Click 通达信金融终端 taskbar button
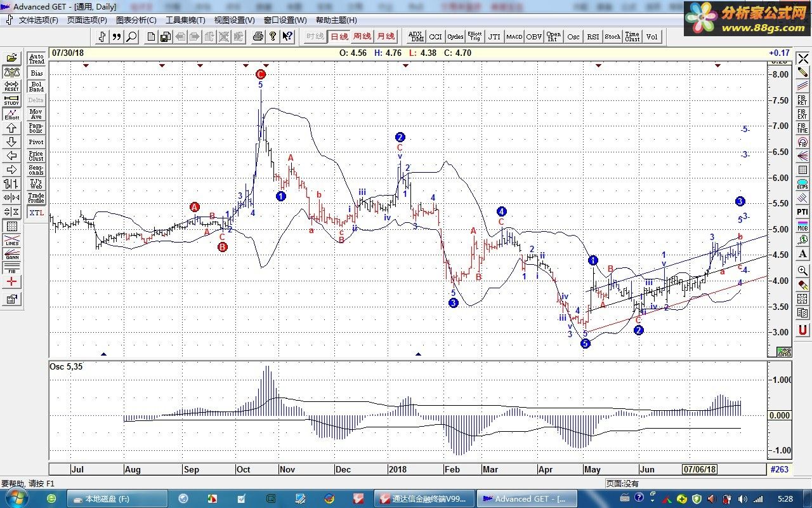This screenshot has height=508, width=812. click(424, 498)
